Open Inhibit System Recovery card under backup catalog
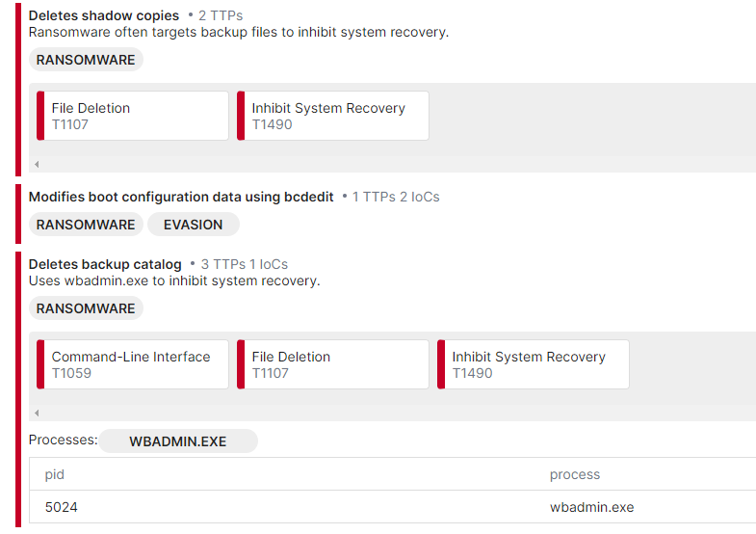The height and width of the screenshot is (534, 756). pos(534,364)
